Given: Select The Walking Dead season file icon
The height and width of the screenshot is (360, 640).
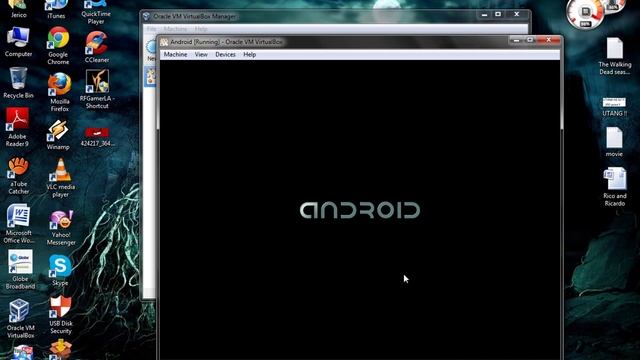Looking at the screenshot, I should point(614,56).
